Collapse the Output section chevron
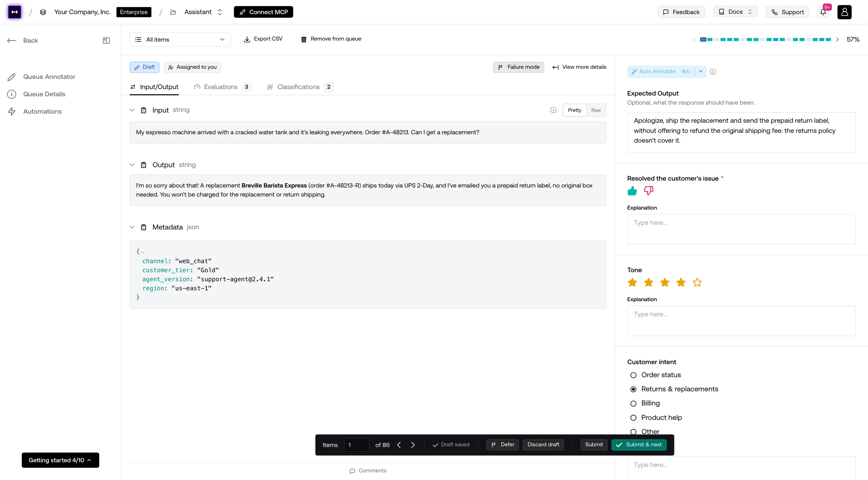Image resolution: width=868 pixels, height=480 pixels. coord(132,165)
